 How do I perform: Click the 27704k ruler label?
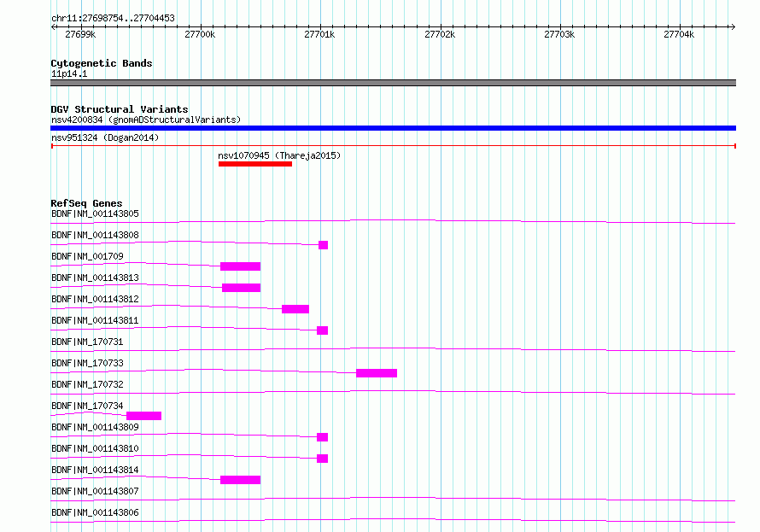679,34
